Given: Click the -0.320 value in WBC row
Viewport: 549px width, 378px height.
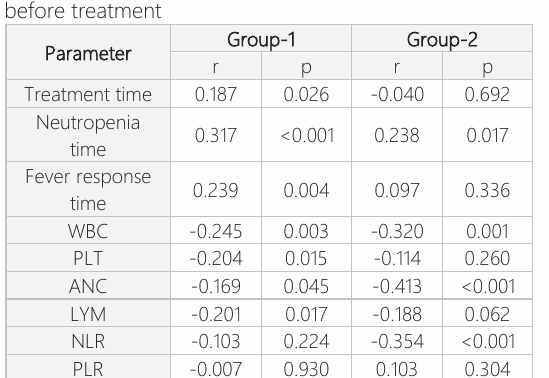Looking at the screenshot, I should tap(397, 231).
